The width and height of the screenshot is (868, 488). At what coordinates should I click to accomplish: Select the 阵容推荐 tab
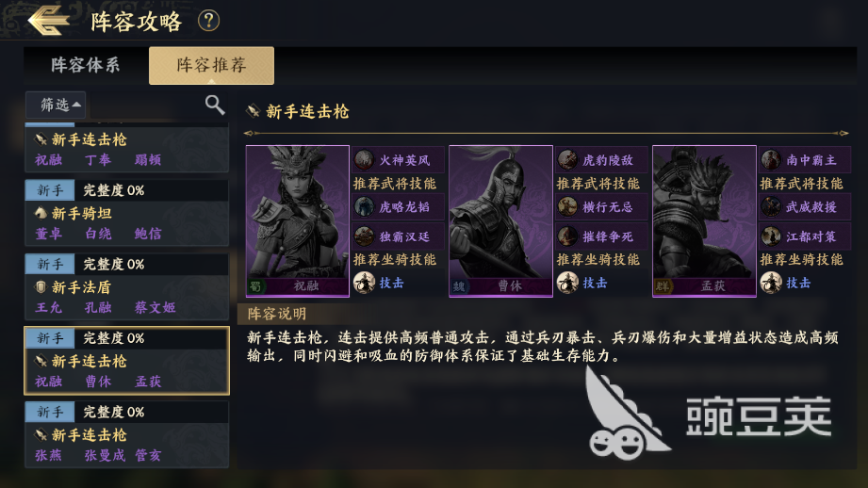(x=211, y=65)
